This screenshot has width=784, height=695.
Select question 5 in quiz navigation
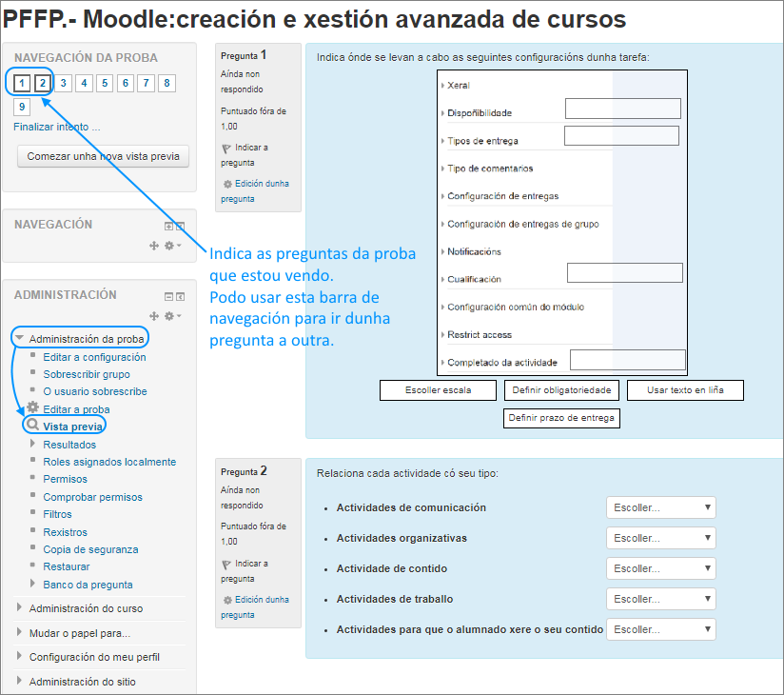[x=105, y=83]
